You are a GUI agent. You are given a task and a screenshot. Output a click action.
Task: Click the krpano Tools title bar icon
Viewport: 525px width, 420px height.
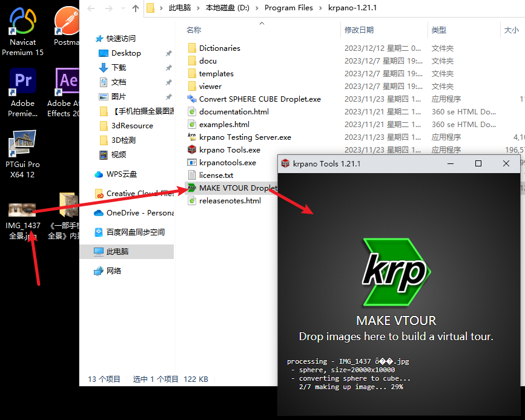point(285,163)
